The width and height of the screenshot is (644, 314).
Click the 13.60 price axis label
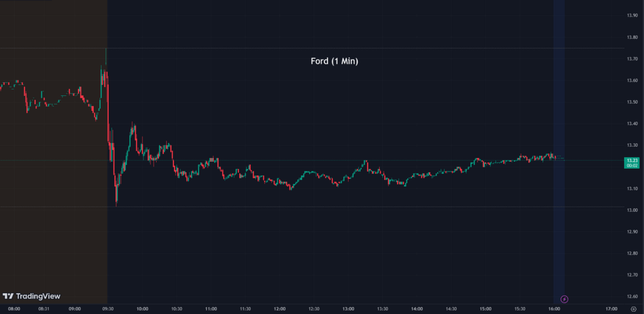tap(632, 80)
